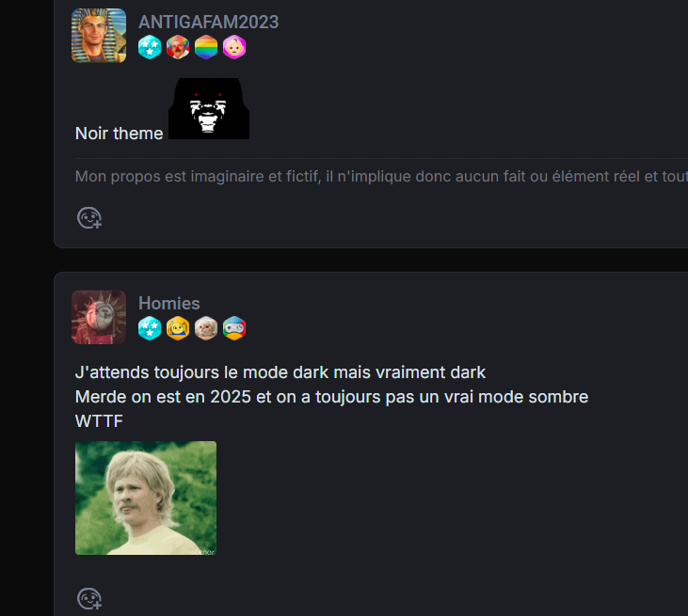Click ANTIGAFAM2023's teal three-star badge
The image size is (688, 616).
[x=150, y=47]
